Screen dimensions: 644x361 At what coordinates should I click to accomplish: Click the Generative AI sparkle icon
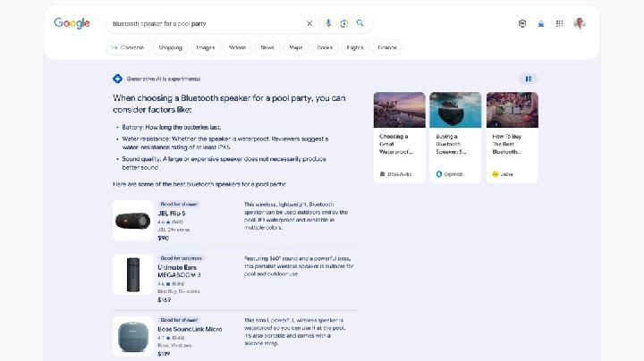pos(117,79)
